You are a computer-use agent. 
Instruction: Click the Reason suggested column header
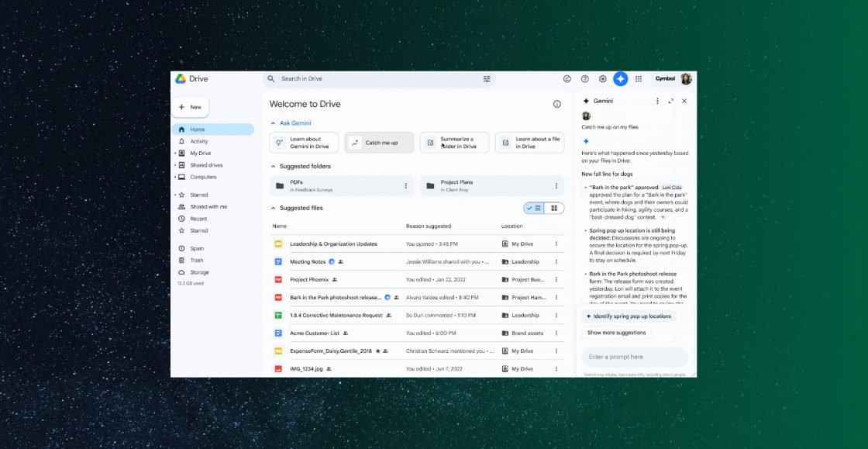pyautogui.click(x=429, y=226)
